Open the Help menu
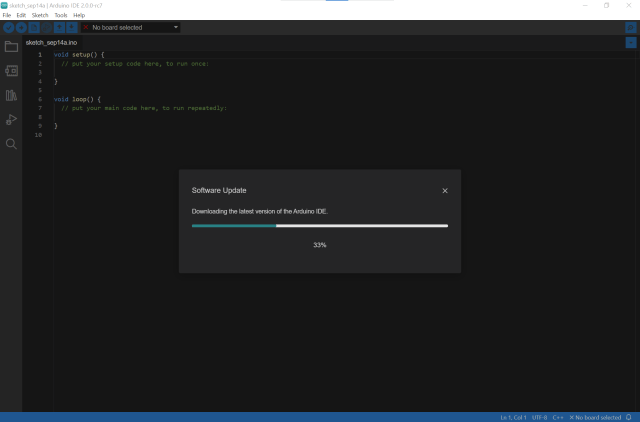The width and height of the screenshot is (640, 422). (79, 15)
